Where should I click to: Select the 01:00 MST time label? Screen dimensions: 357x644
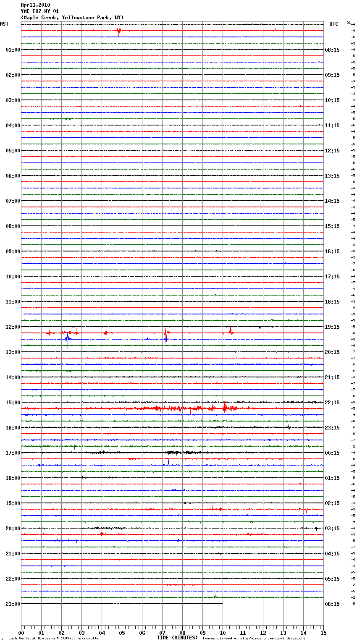pos(13,50)
